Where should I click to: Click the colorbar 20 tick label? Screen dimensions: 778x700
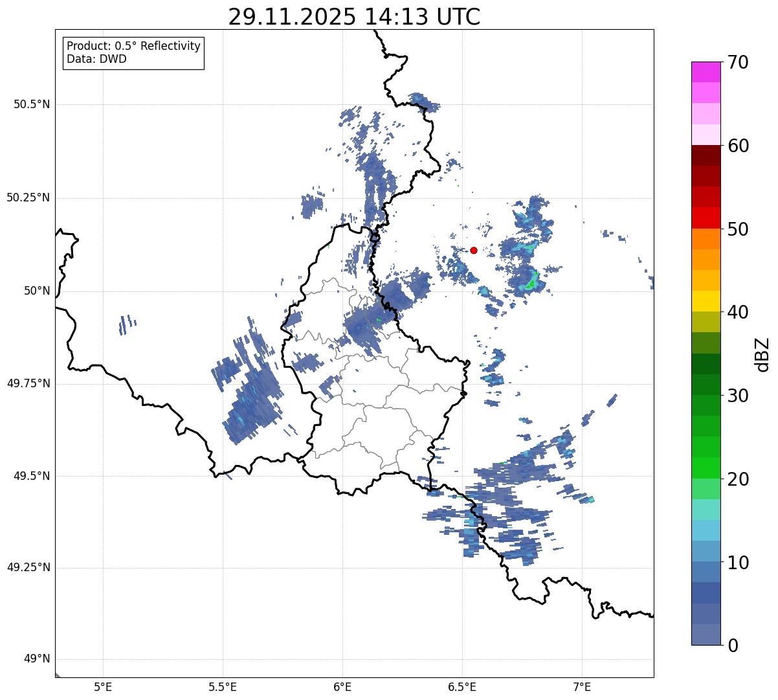738,479
